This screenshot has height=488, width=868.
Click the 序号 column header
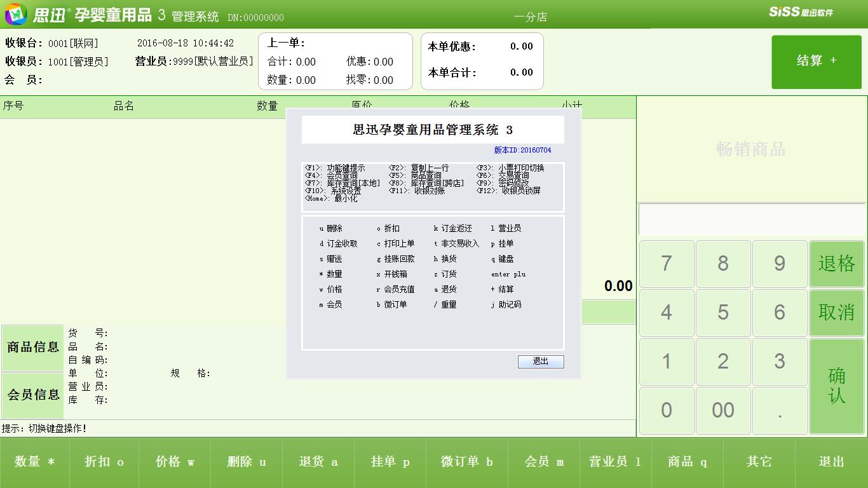pos(13,106)
